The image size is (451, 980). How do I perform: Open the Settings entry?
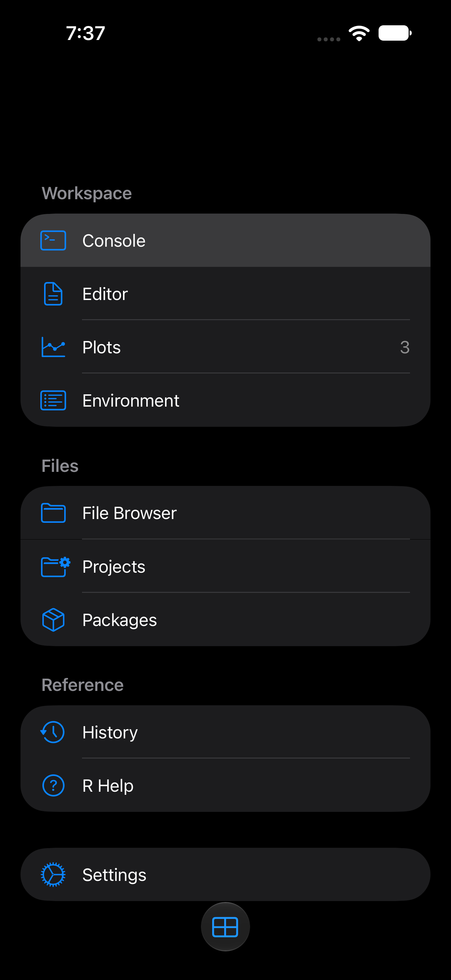(225, 875)
